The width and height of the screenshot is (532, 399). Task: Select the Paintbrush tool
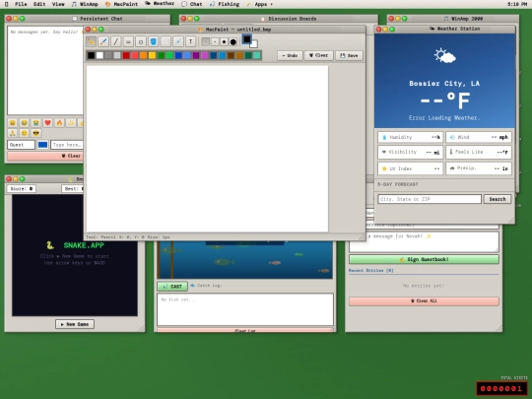(x=103, y=41)
